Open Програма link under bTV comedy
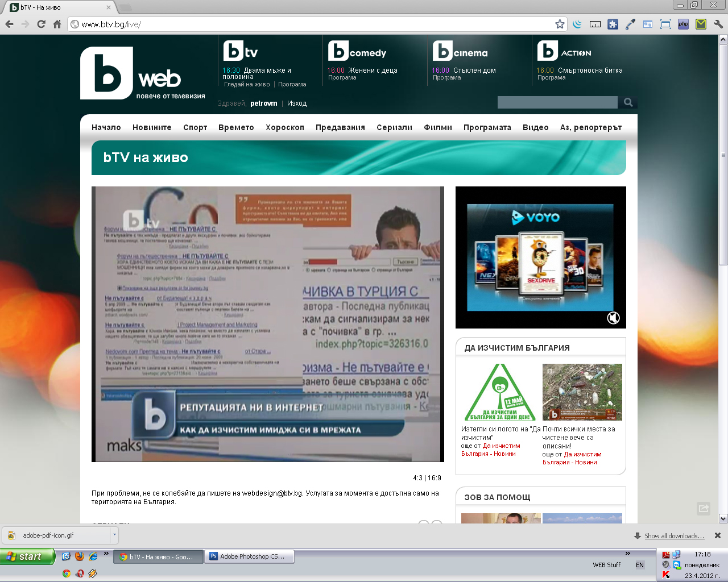728x582 pixels. [342, 77]
